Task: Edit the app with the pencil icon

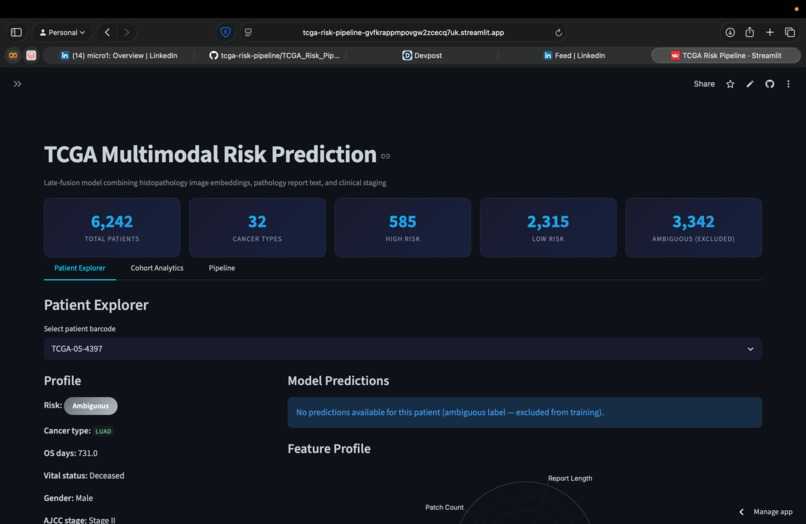Action: click(x=750, y=84)
